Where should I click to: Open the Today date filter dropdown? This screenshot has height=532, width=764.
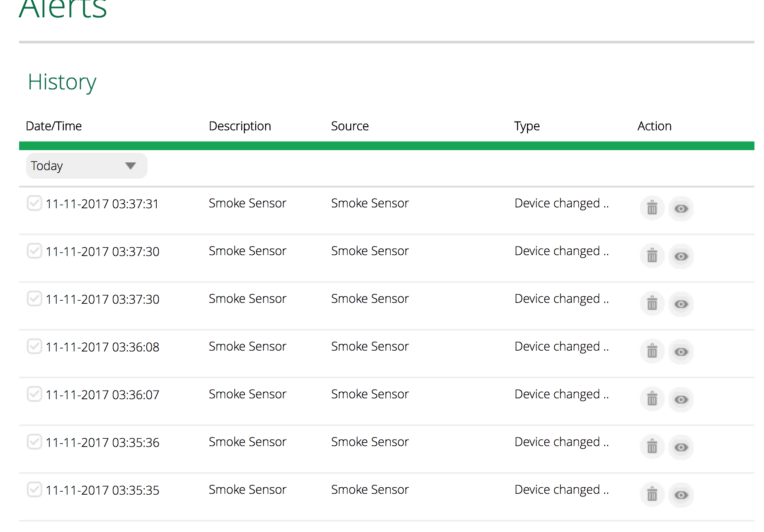coord(86,166)
